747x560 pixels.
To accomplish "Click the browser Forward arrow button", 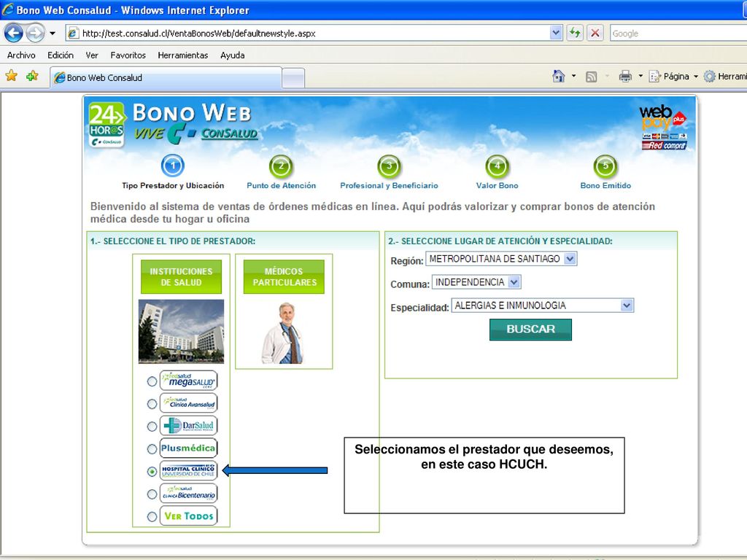I will point(35,34).
